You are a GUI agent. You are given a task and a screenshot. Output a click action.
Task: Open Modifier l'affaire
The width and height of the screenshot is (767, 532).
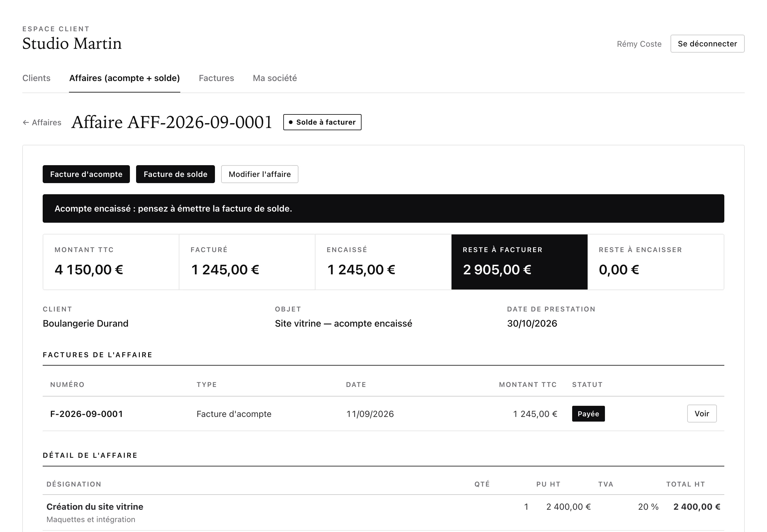coord(259,174)
